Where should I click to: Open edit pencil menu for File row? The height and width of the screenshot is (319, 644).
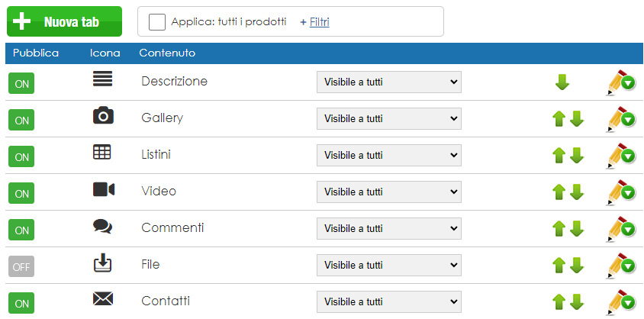click(620, 266)
